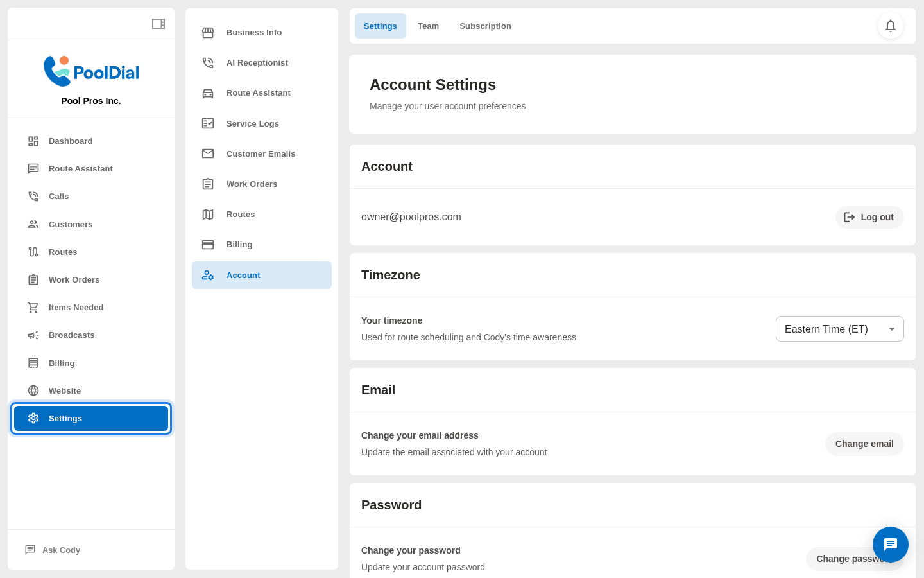
Task: Log out of the account
Action: point(869,217)
